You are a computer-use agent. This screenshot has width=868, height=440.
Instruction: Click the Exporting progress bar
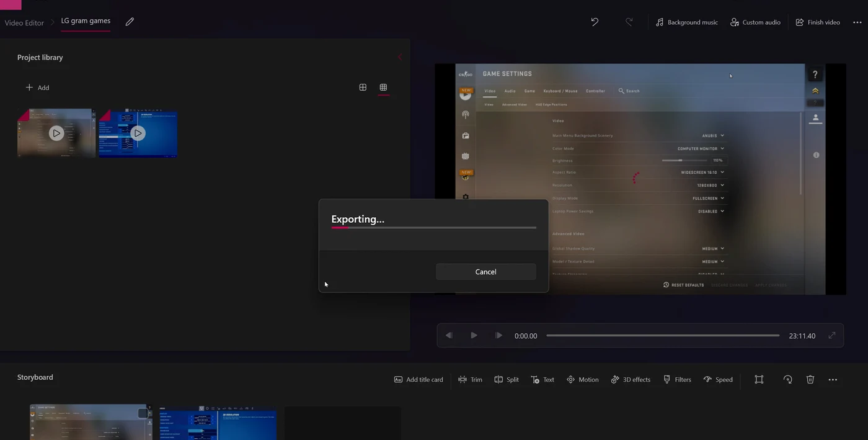coord(433,228)
